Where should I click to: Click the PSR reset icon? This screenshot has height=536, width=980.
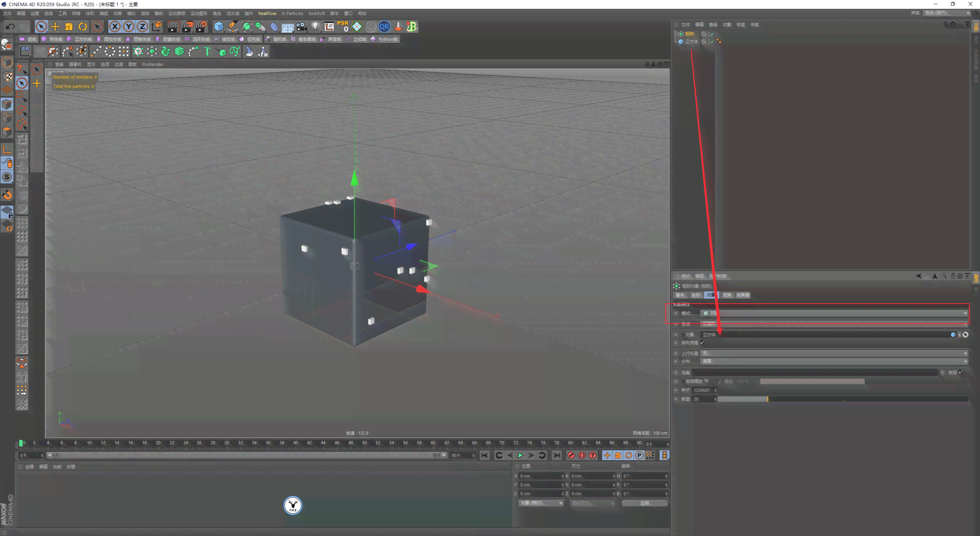[343, 26]
